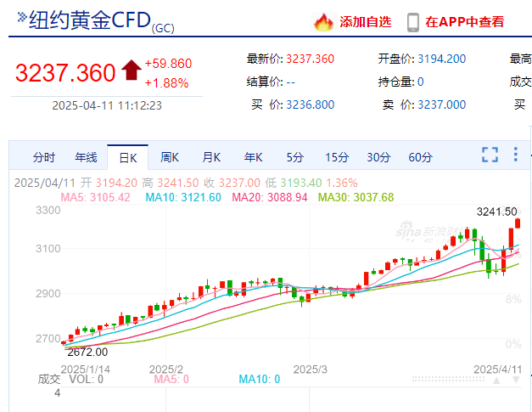Image resolution: width=532 pixels, height=412 pixels.
Task: Click the volume panel MA10: 0 label
Action: point(260,379)
